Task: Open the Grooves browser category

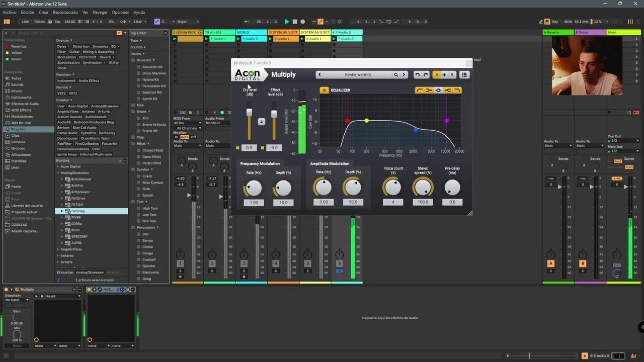Action: coord(18,148)
